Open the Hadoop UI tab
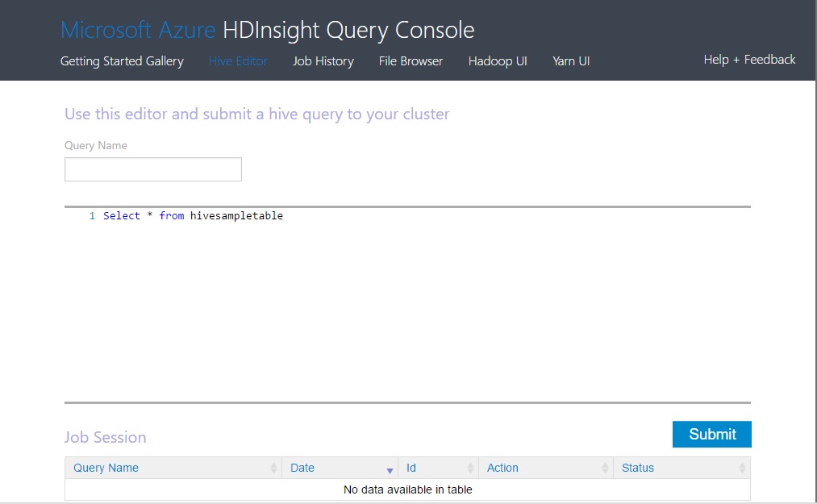 498,61
